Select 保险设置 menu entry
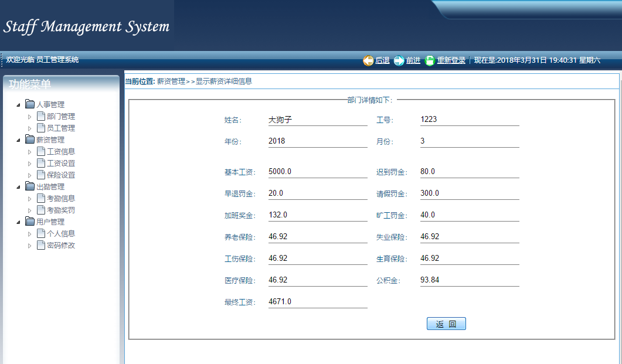This screenshot has width=622, height=364. click(61, 175)
